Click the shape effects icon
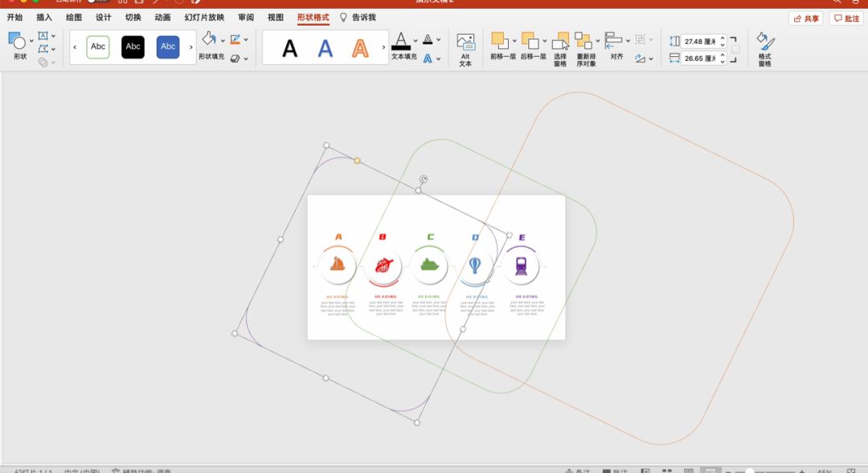The width and height of the screenshot is (868, 473). tap(235, 58)
